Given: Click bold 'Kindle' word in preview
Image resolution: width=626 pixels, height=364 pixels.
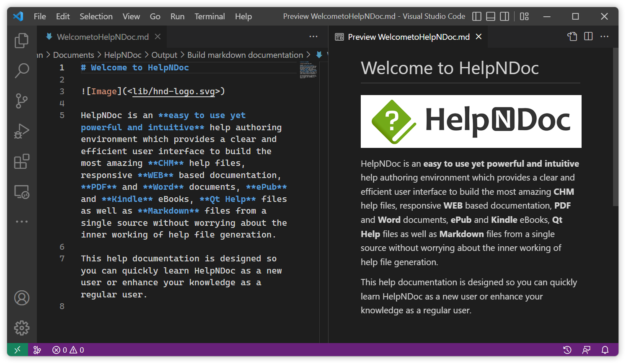Looking at the screenshot, I should (504, 219).
